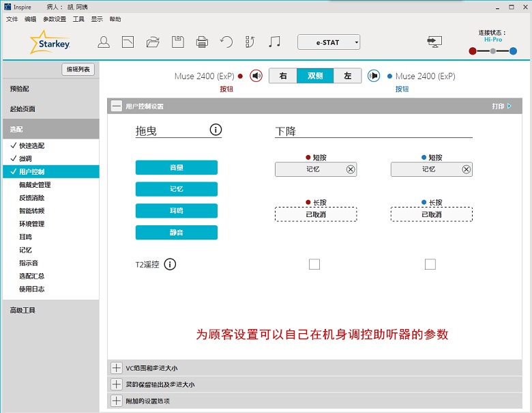This screenshot has width=532, height=413.
Task: Click the save floppy disk icon
Action: coord(177,42)
